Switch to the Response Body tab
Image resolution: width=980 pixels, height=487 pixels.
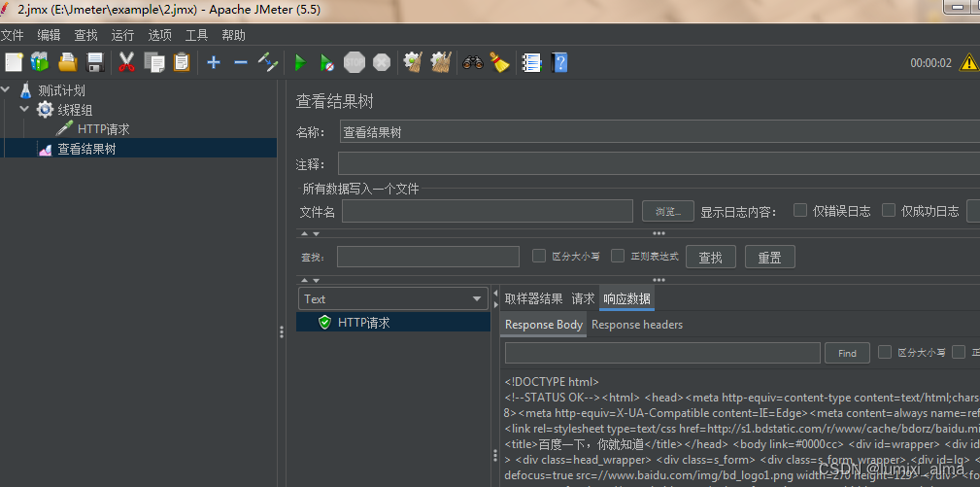pyautogui.click(x=543, y=325)
